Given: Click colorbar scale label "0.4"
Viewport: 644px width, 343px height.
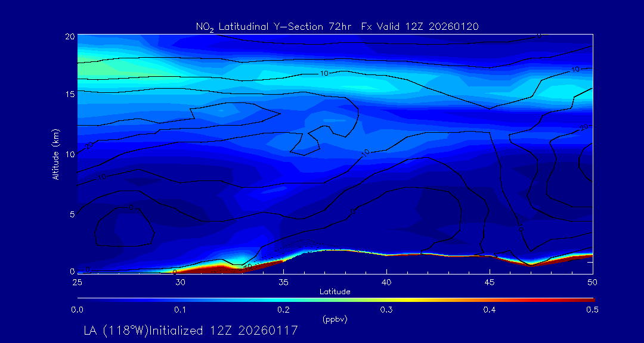Looking at the screenshot, I should tap(490, 310).
